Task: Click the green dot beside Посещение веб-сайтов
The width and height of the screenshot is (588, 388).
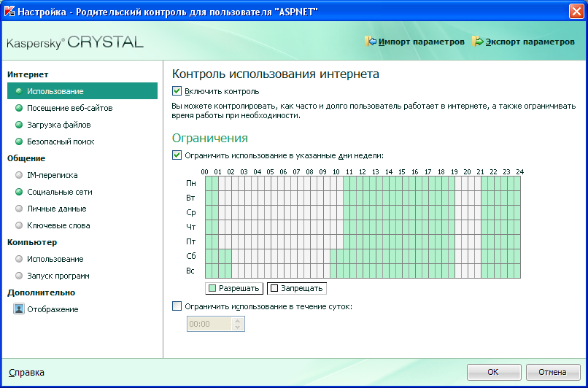Action: (19, 108)
